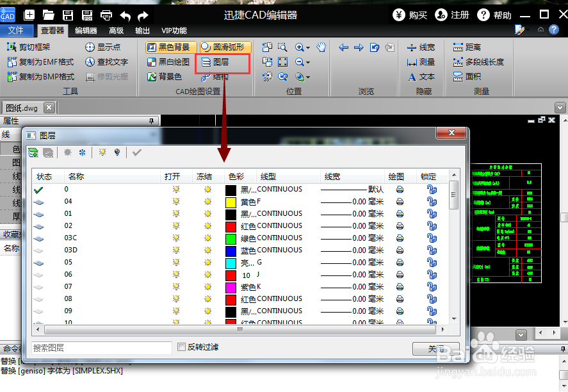Toggle 线宽 line width visibility
Image resolution: width=568 pixels, height=392 pixels.
[x=421, y=47]
